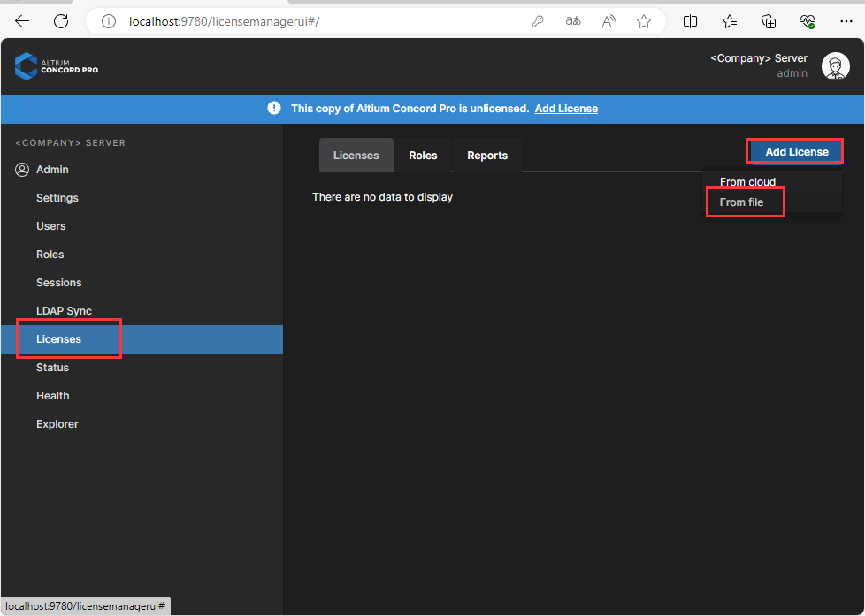The image size is (865, 616).
Task: Click the admin username text
Action: (x=792, y=73)
